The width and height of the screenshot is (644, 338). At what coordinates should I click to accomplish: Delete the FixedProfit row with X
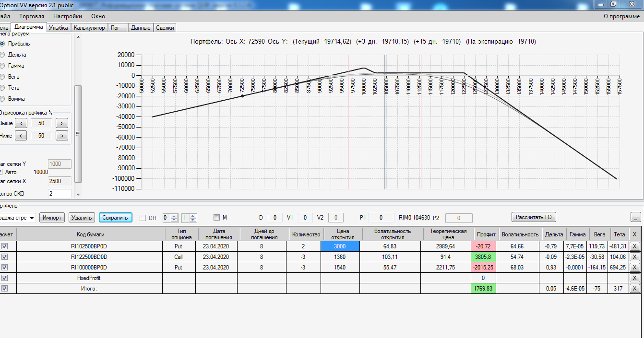[x=634, y=278]
